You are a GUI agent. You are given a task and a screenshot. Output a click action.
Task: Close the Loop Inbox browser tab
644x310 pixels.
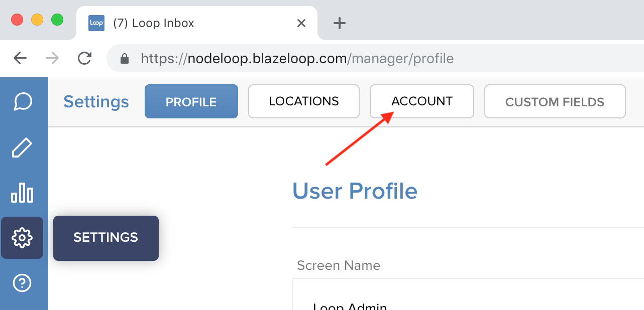(x=301, y=23)
